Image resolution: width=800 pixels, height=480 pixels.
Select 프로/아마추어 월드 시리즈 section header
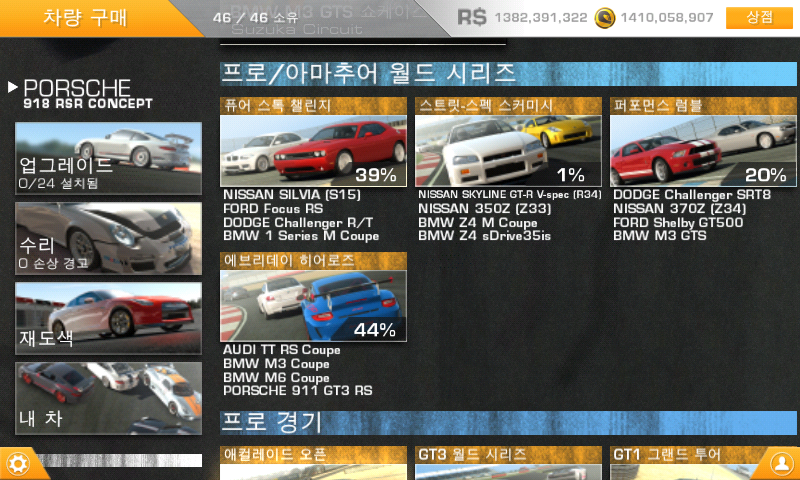[x=508, y=74]
